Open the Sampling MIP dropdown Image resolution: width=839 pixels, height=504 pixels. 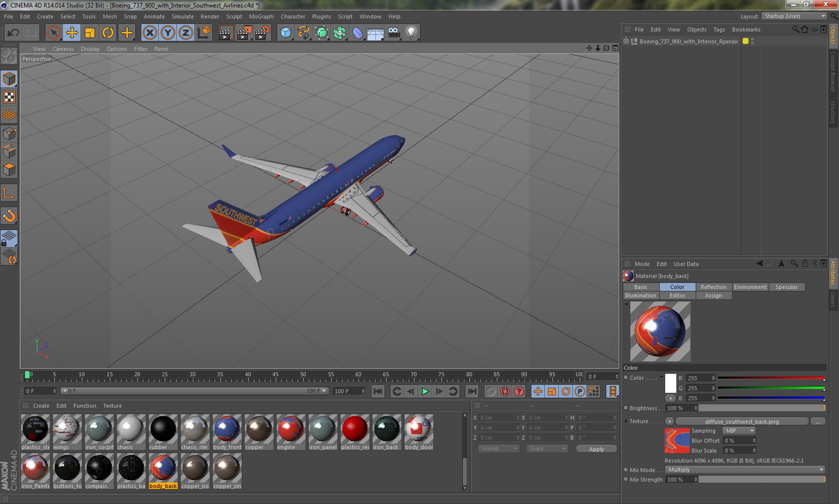(739, 431)
